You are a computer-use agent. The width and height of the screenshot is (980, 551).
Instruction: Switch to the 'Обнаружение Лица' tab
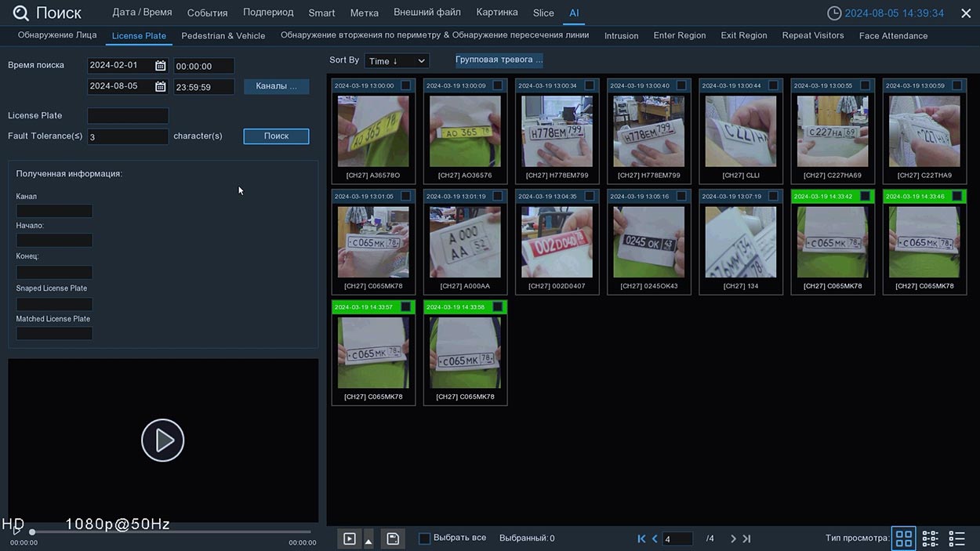tap(57, 35)
